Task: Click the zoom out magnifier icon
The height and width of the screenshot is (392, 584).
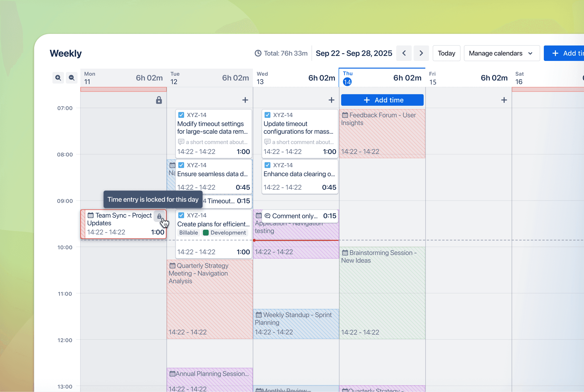Action: (72, 78)
